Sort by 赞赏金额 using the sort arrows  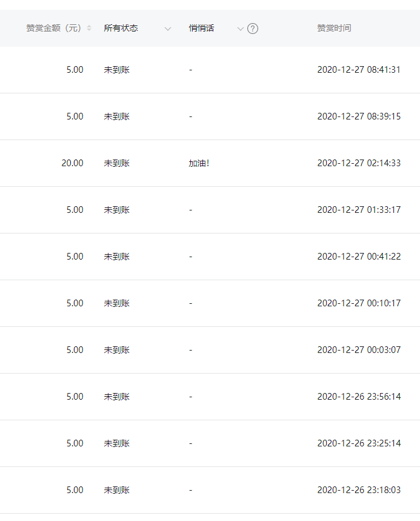coord(89,29)
